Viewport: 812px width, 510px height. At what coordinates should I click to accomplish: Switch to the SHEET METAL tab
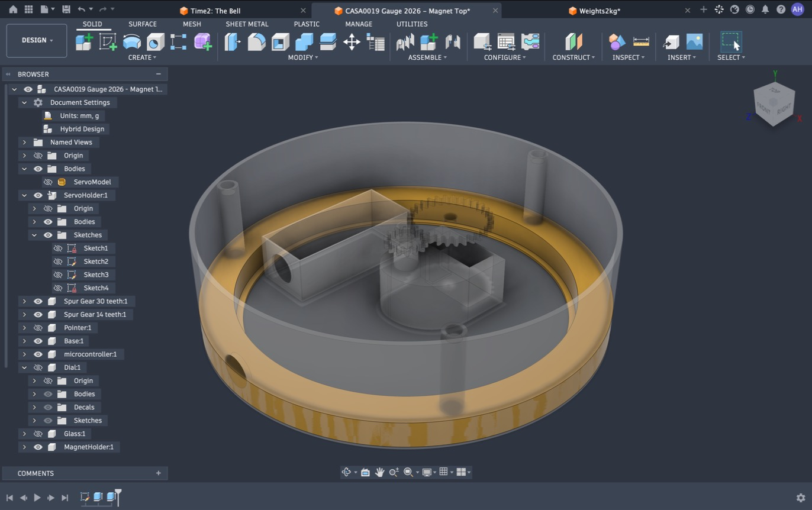click(247, 24)
